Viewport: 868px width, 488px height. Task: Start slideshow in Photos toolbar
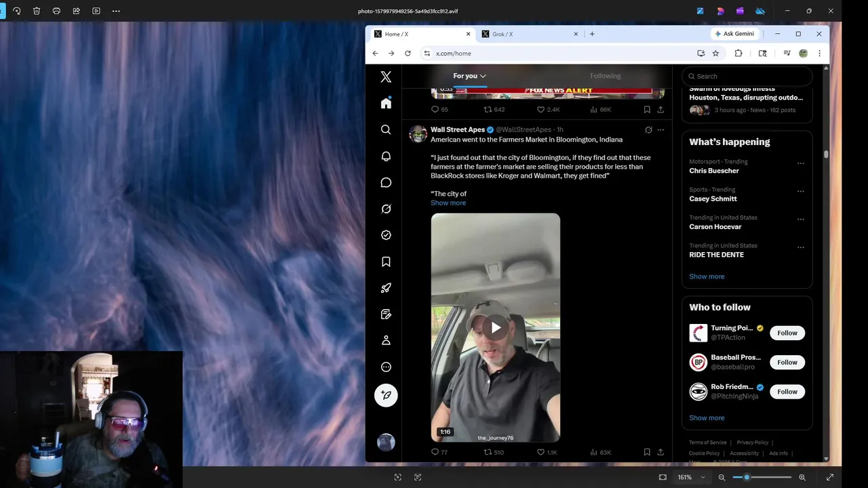pos(96,11)
